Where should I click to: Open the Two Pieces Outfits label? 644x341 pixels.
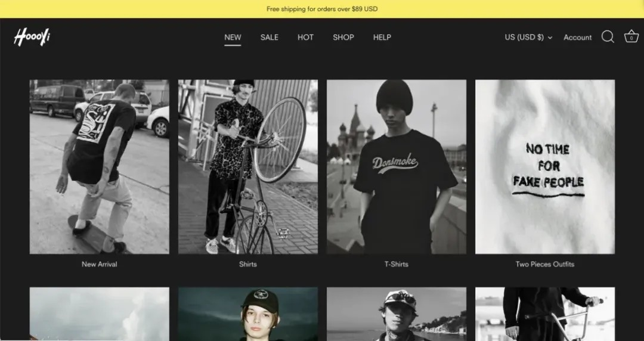[x=545, y=264]
